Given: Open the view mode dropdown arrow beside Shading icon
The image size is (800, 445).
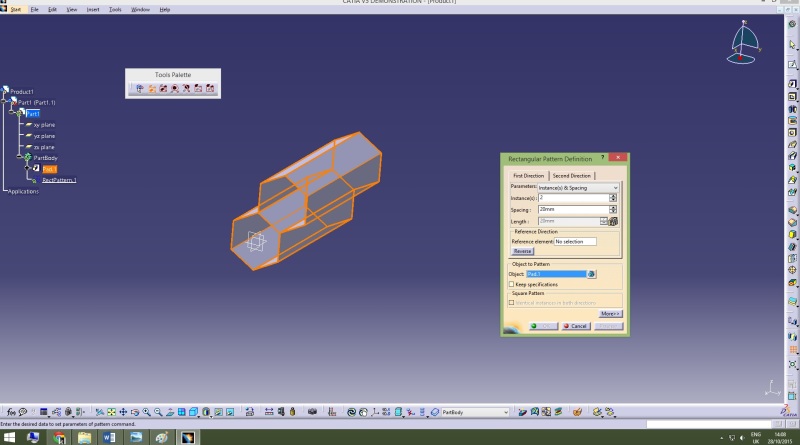Looking at the screenshot, I should click(x=211, y=415).
